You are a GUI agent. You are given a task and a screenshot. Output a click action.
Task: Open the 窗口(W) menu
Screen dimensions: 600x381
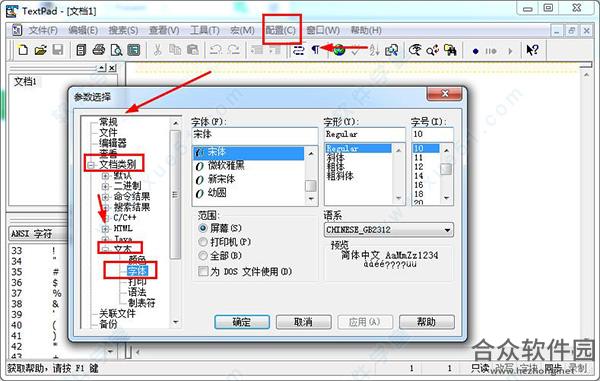click(x=323, y=30)
